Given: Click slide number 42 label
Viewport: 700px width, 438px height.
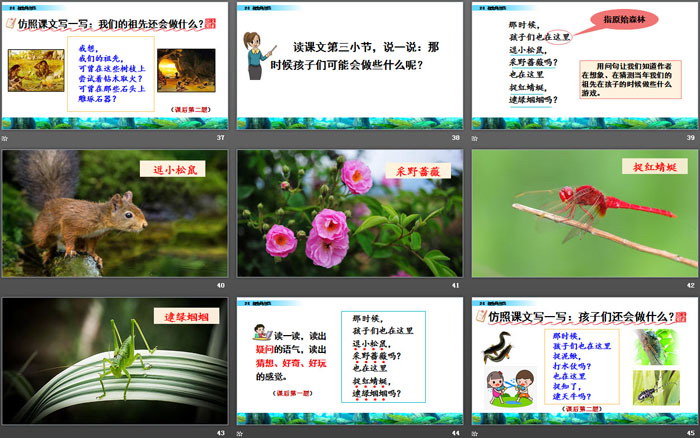Looking at the screenshot, I should pyautogui.click(x=691, y=285).
